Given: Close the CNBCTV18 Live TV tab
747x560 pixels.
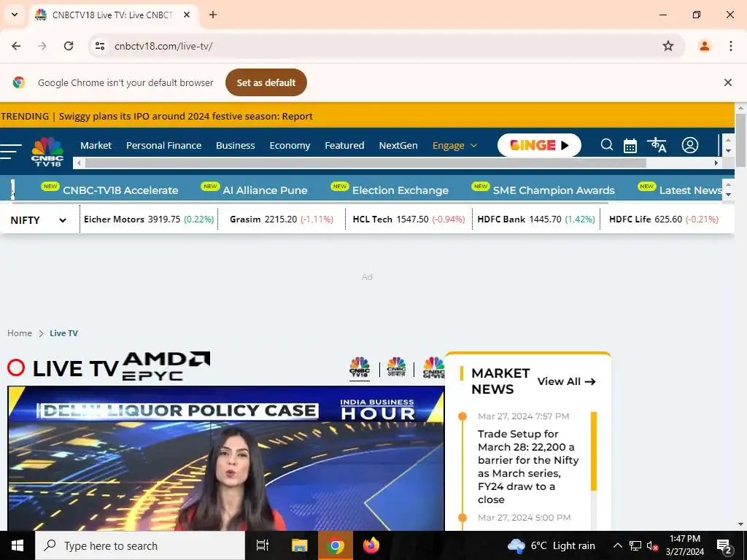Looking at the screenshot, I should point(187,15).
